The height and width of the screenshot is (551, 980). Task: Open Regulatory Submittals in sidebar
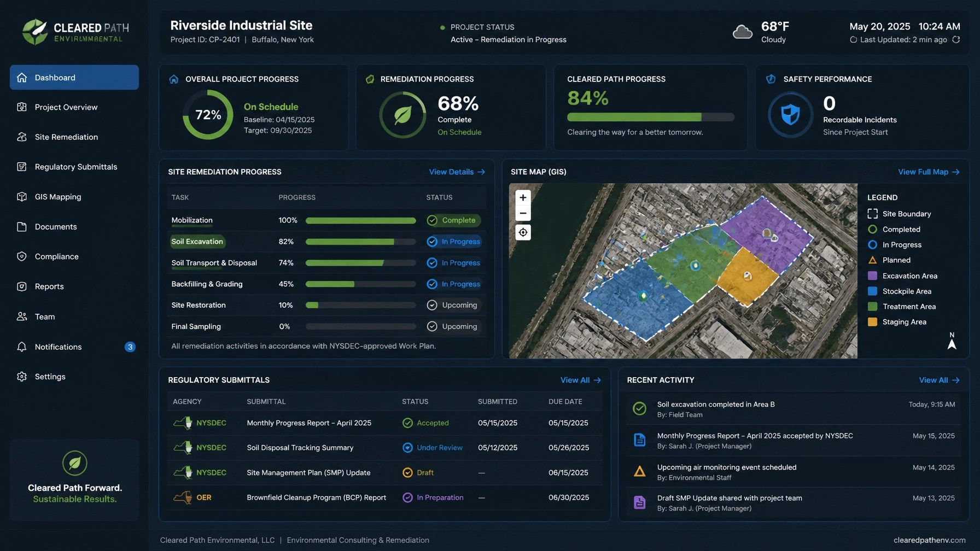[74, 167]
